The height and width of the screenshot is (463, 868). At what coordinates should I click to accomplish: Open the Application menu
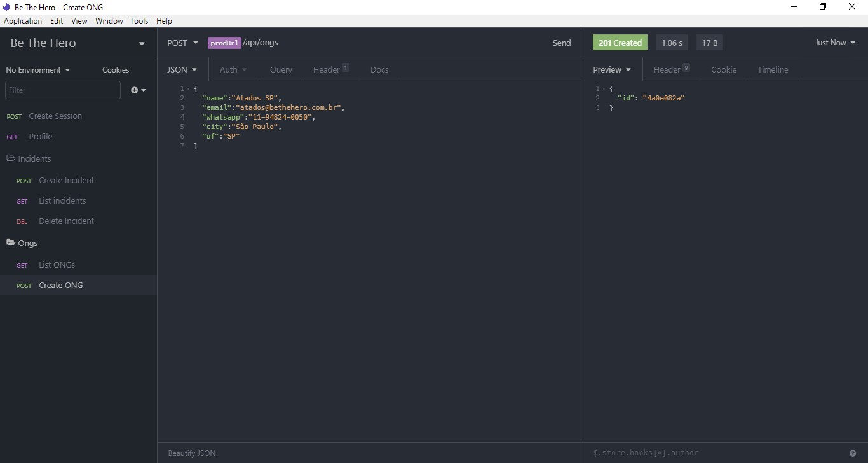pos(23,21)
